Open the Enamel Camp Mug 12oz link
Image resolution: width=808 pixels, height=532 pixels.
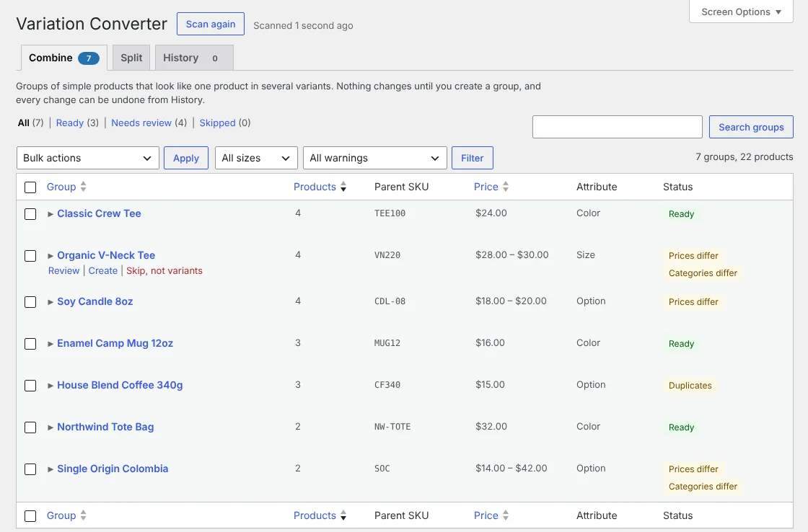[x=115, y=344]
